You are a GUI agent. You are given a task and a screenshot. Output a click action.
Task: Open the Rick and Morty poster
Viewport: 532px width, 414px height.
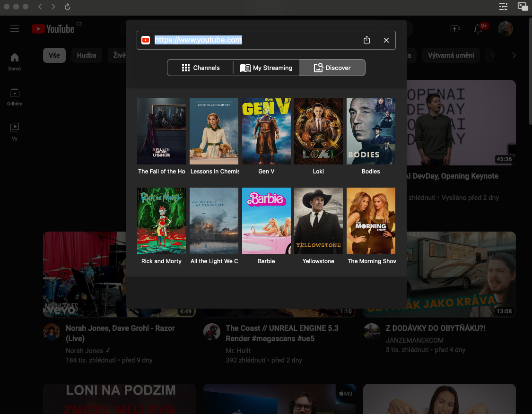[x=162, y=221]
